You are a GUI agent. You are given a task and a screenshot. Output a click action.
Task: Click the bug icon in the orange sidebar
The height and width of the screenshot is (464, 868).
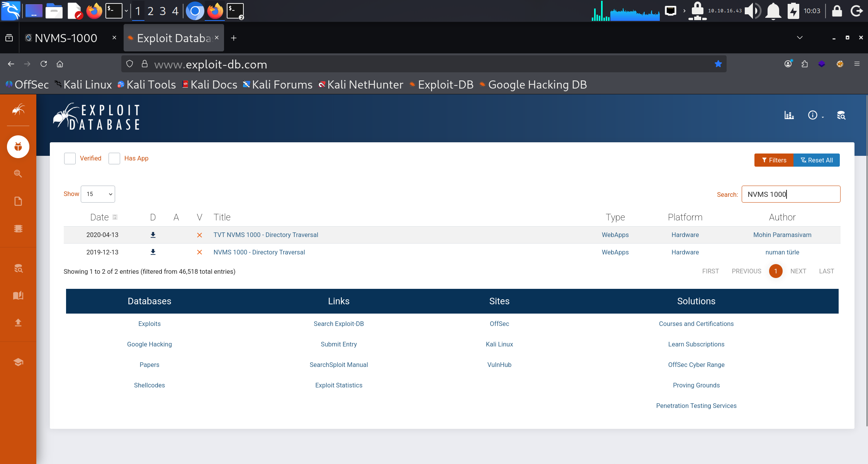(x=18, y=147)
